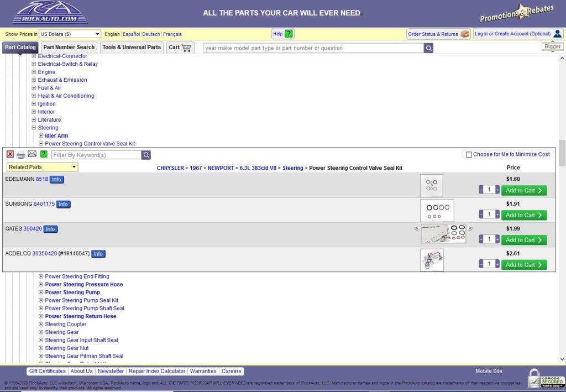Increase quantity for Edelmann 8518
This screenshot has height=392, width=566.
click(x=497, y=190)
